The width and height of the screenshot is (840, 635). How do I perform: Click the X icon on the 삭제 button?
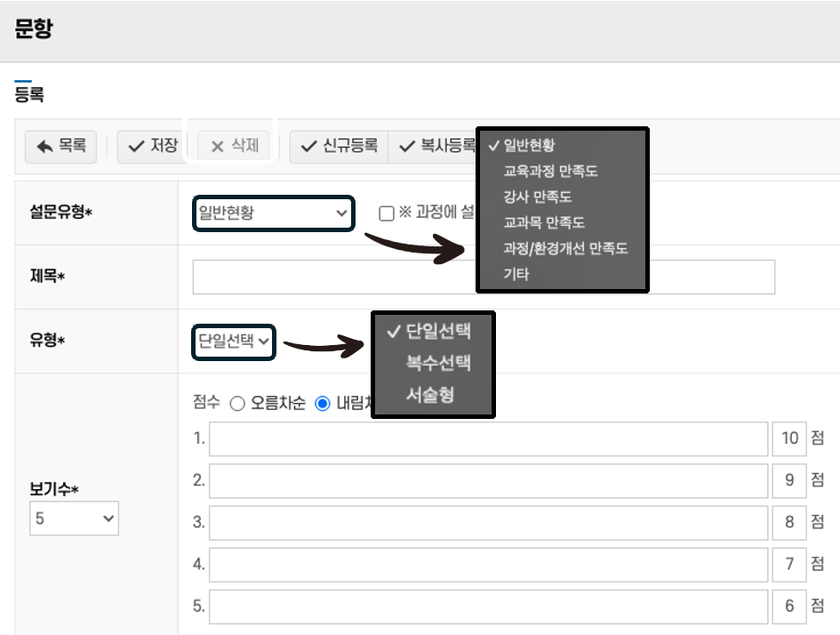[x=216, y=148]
